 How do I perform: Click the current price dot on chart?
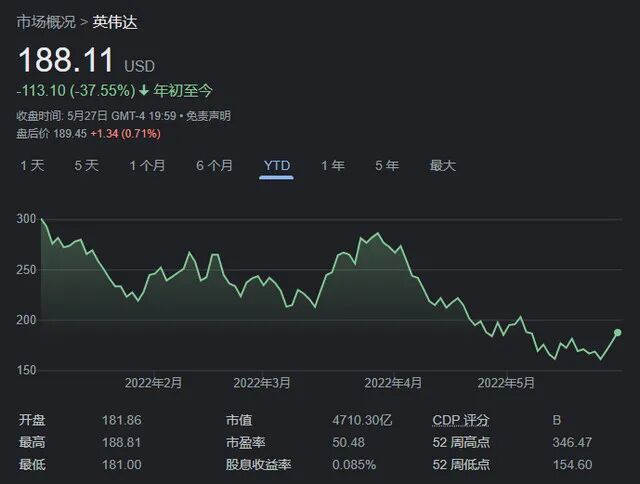point(618,333)
